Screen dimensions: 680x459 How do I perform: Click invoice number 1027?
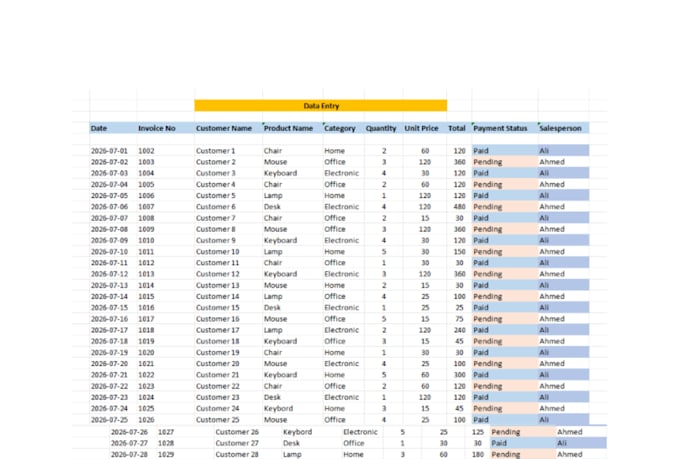tap(166, 432)
